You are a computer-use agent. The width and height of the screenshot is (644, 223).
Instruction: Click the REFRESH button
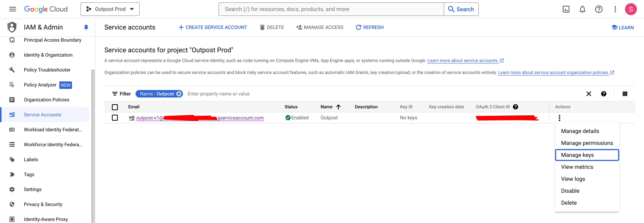(370, 27)
